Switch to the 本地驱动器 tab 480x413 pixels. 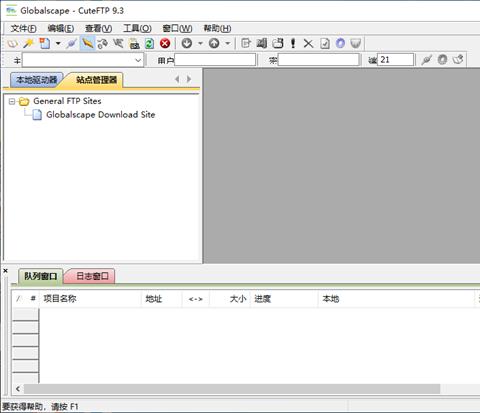point(37,80)
